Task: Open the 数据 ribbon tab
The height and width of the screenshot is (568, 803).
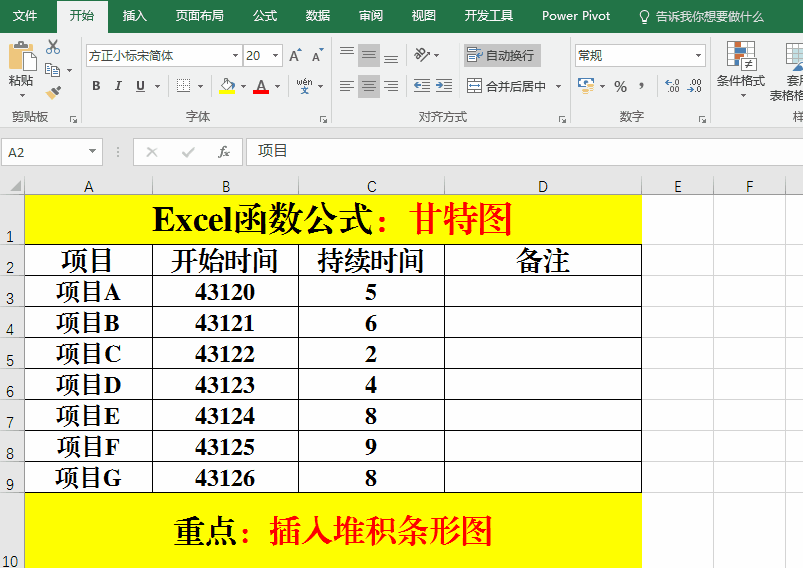Action: [x=318, y=16]
